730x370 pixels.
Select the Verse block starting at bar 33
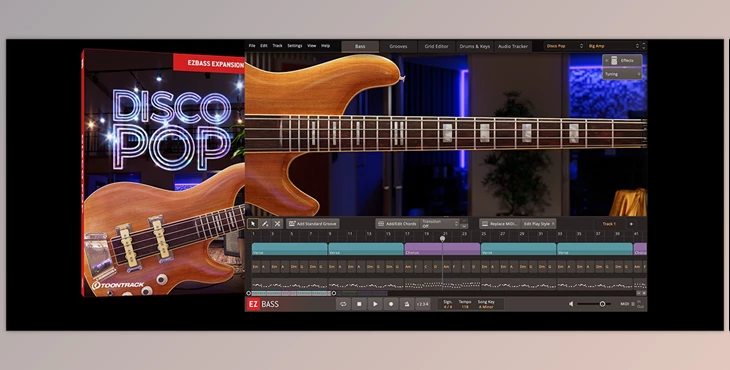(x=595, y=249)
